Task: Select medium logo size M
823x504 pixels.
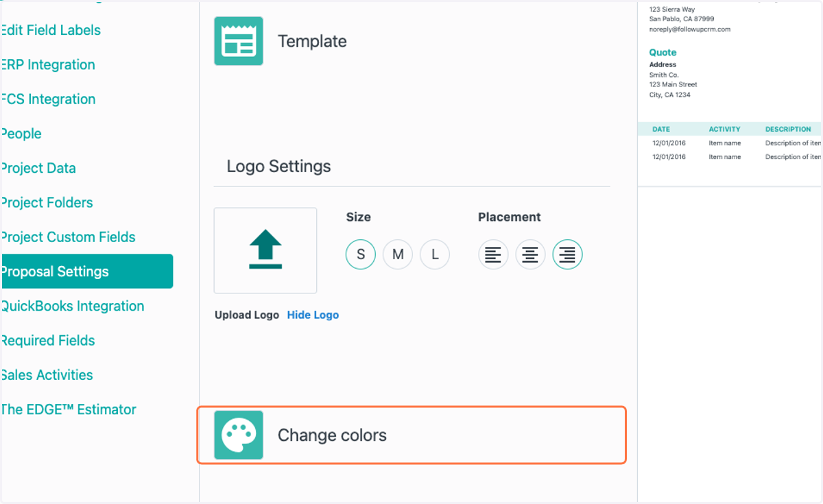Action: [398, 255]
